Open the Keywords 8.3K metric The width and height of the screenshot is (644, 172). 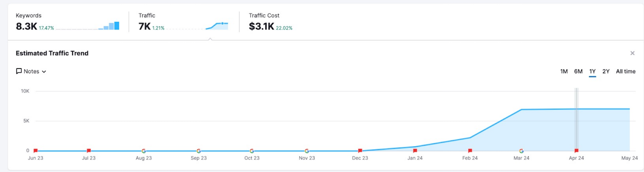click(27, 26)
